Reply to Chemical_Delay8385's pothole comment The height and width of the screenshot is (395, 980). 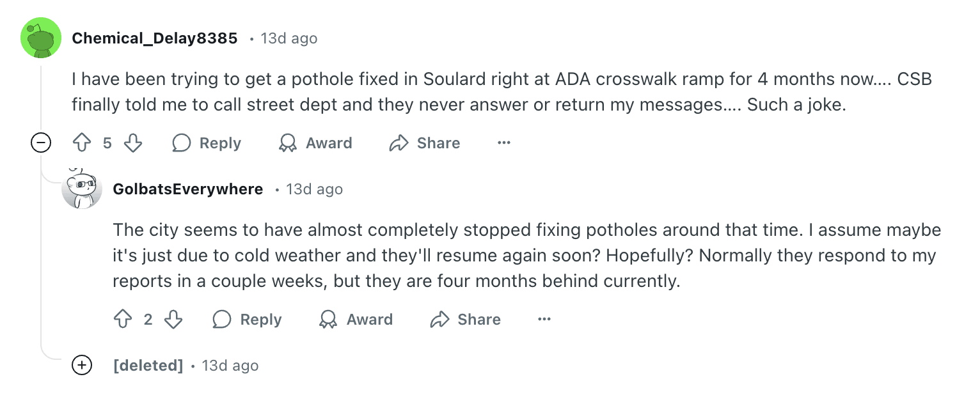206,143
